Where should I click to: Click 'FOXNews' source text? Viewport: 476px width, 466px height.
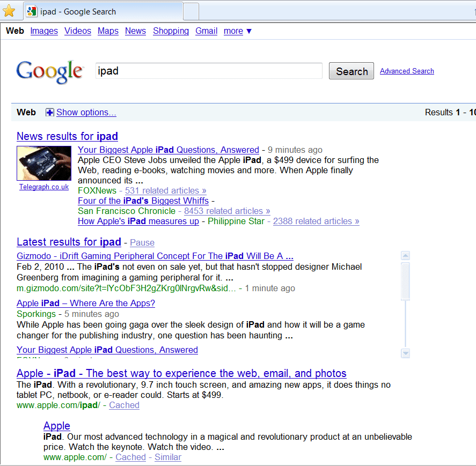97,190
